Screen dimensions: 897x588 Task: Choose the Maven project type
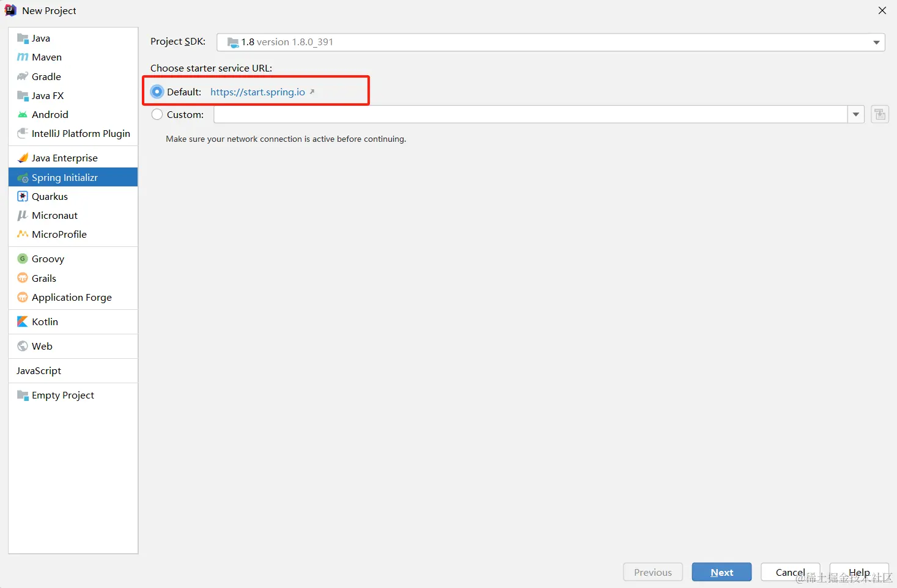tap(73, 57)
